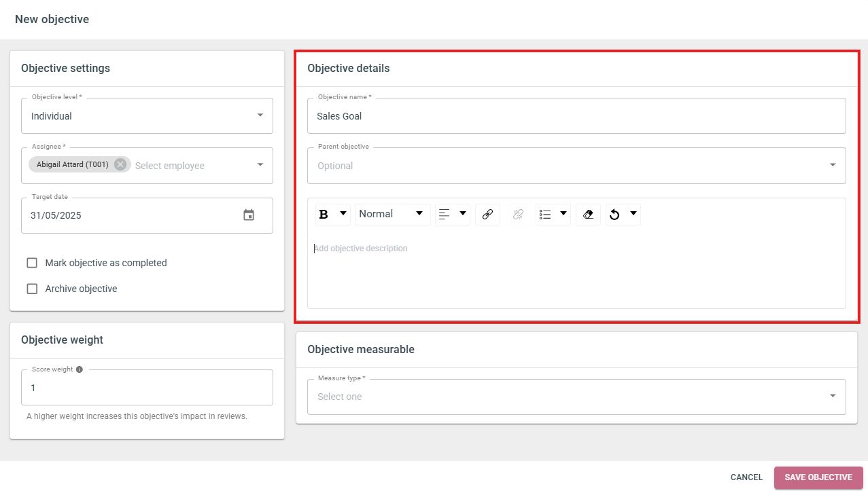Click the Save Objective button
The image size is (868, 491).
[x=818, y=477]
